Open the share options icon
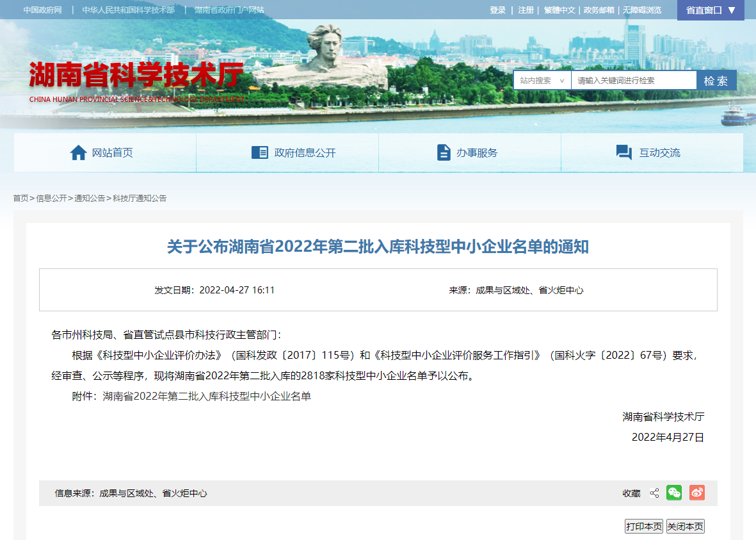Screen dimensions: 756x540 (654, 493)
